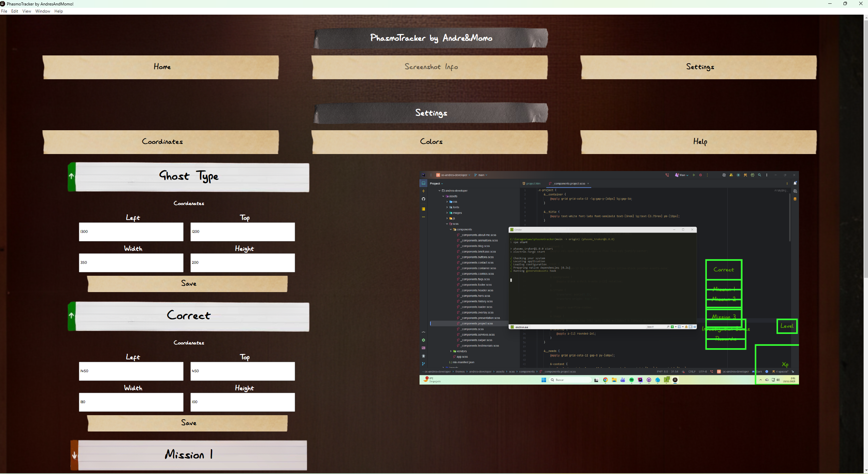Switch to the Colors settings tab
868x474 pixels.
coord(430,142)
